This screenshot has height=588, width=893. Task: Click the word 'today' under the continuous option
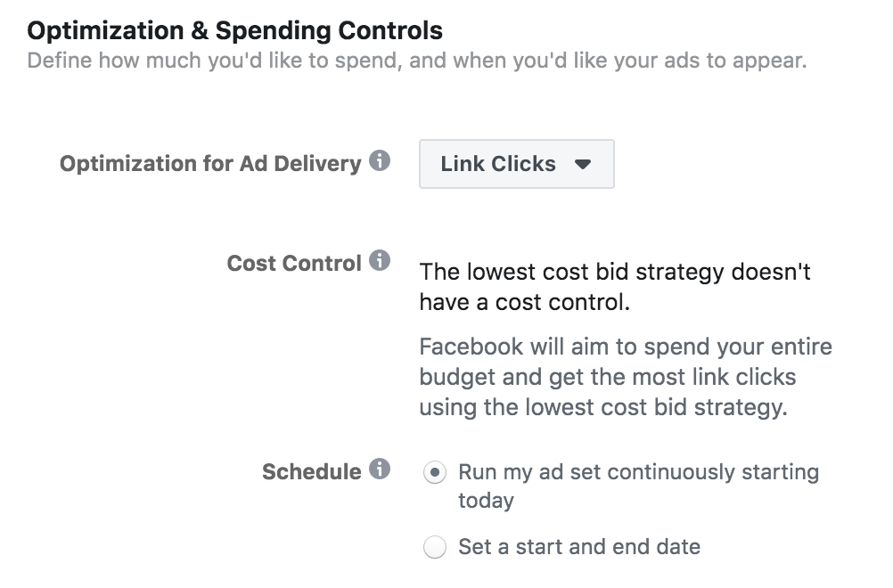click(x=487, y=501)
